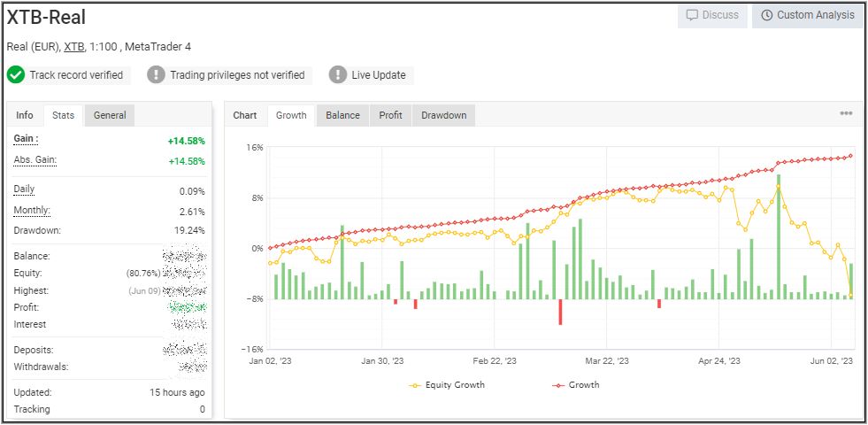Click the XTB broker link
This screenshot has width=868, height=425.
click(x=73, y=46)
